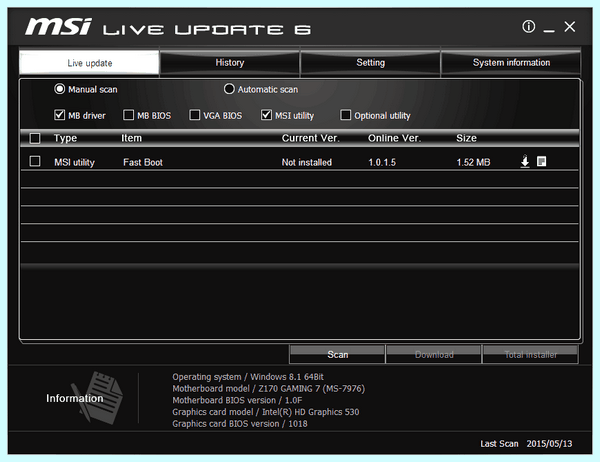Click the Motherboard model Z170 GAMING 7 line
The width and height of the screenshot is (600, 462).
point(269,389)
